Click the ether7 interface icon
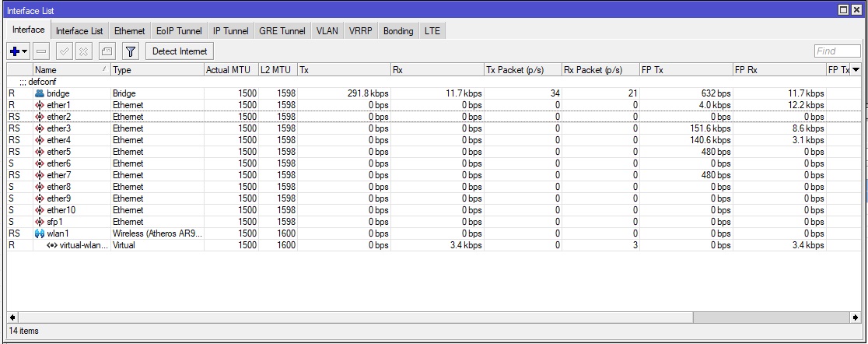This screenshot has height=344, width=868. tap(40, 175)
